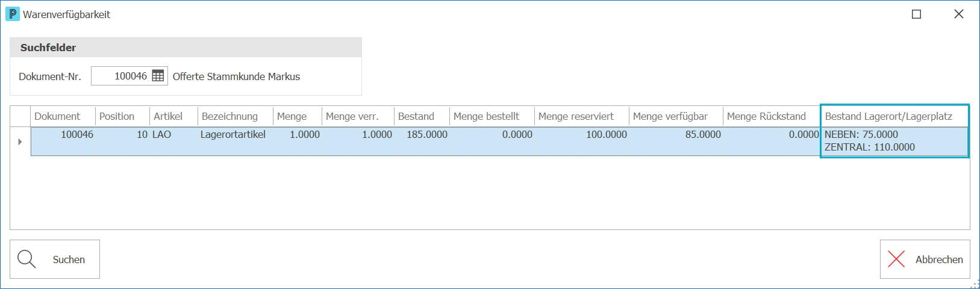Click the Abbrechen button
980x289 pixels.
(x=925, y=259)
